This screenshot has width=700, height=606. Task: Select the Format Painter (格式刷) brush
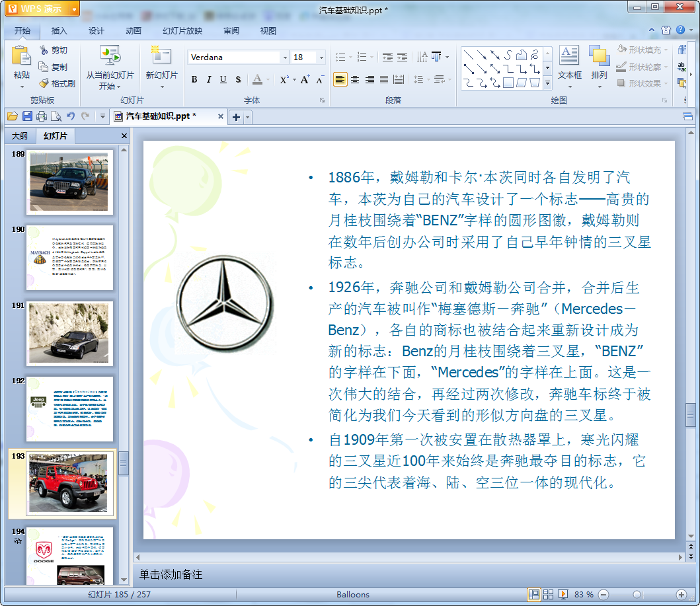[x=44, y=83]
